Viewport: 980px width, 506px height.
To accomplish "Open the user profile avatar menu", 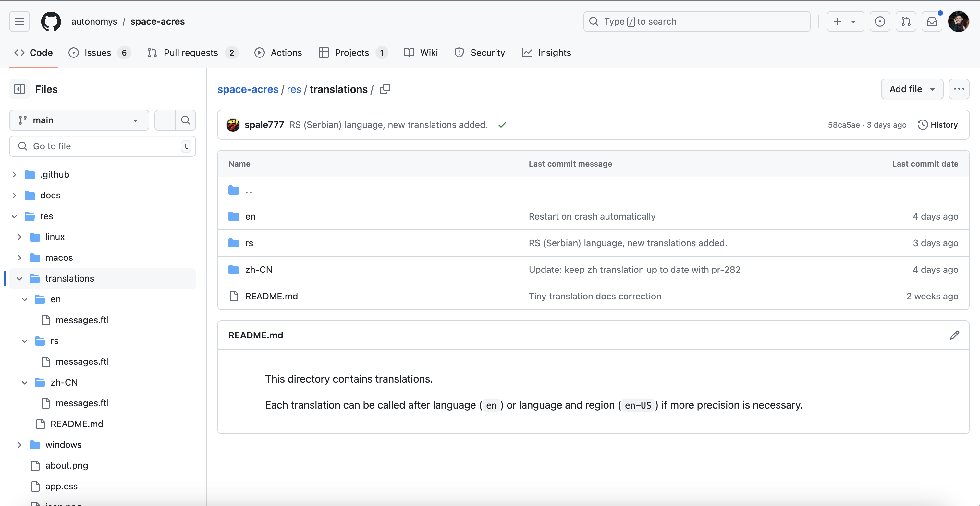I will 958,21.
